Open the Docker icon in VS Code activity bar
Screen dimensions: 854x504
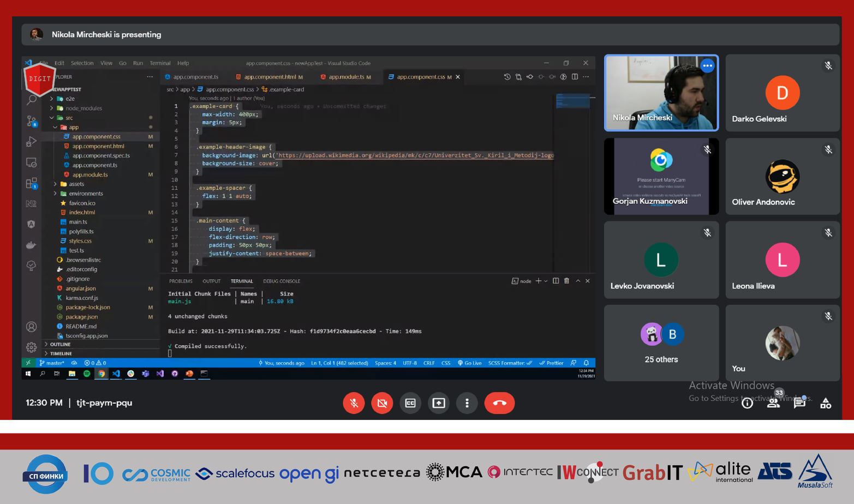(32, 245)
